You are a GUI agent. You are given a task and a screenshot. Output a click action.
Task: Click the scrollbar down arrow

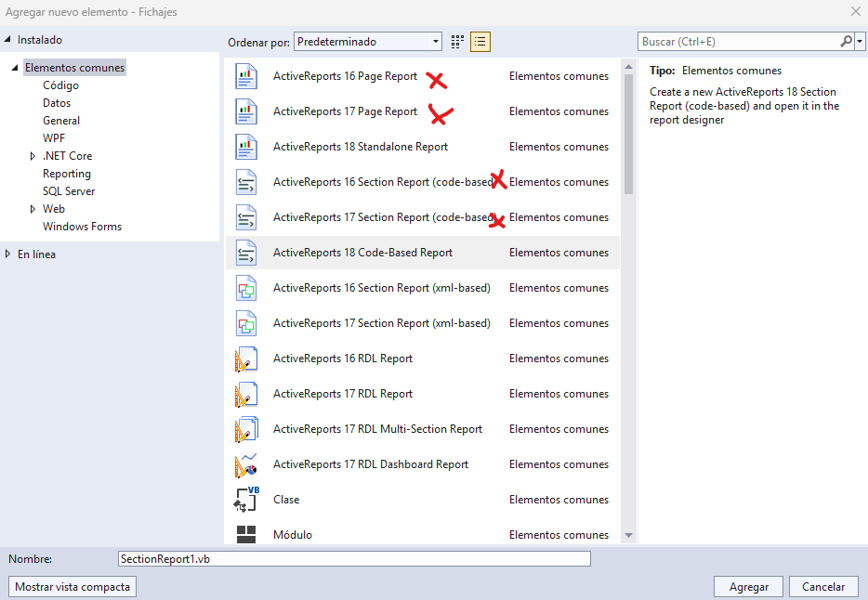coord(628,535)
